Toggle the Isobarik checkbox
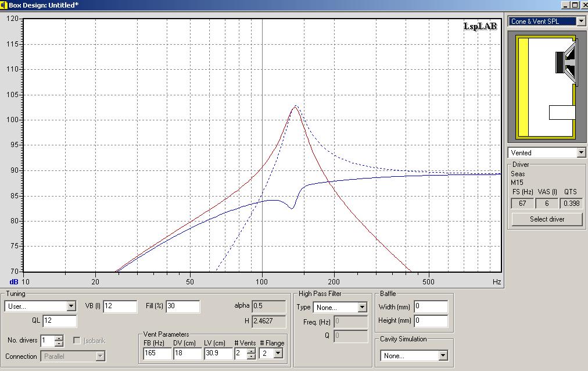 (x=78, y=341)
